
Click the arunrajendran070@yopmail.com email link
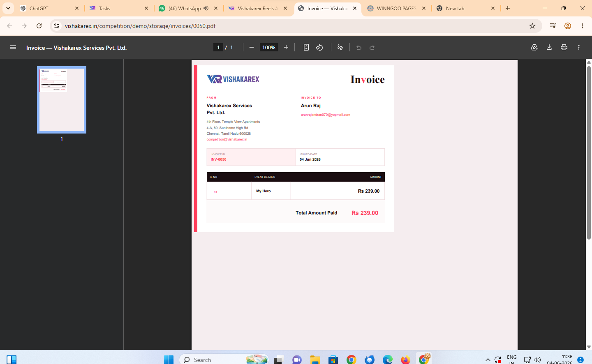[x=325, y=115]
